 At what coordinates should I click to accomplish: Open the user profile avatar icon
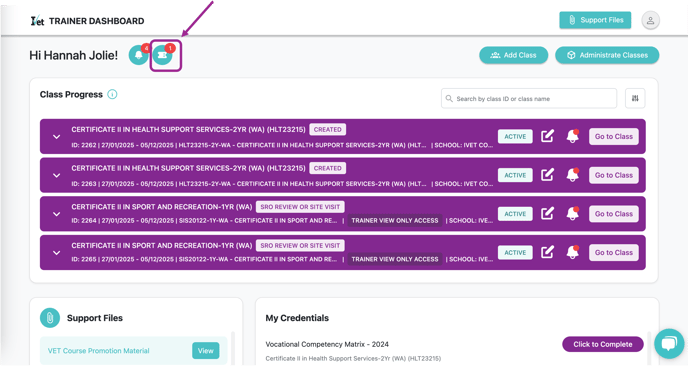pyautogui.click(x=650, y=20)
